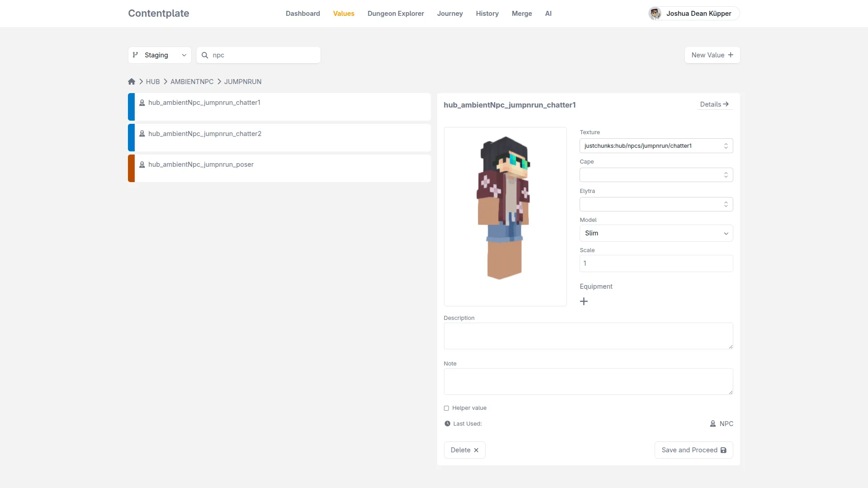
Task: Click the person icon on the hub_ambientNpc_jumpnrun_poser row
Action: pos(142,164)
